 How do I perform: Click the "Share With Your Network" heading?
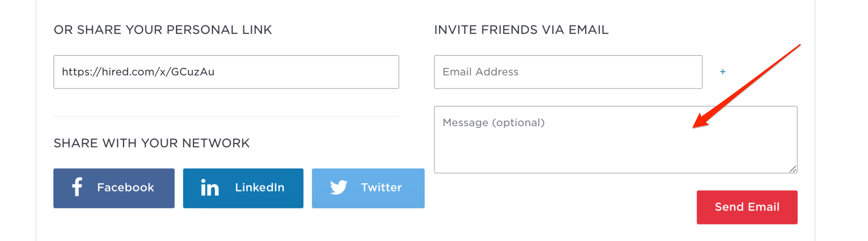tap(152, 143)
